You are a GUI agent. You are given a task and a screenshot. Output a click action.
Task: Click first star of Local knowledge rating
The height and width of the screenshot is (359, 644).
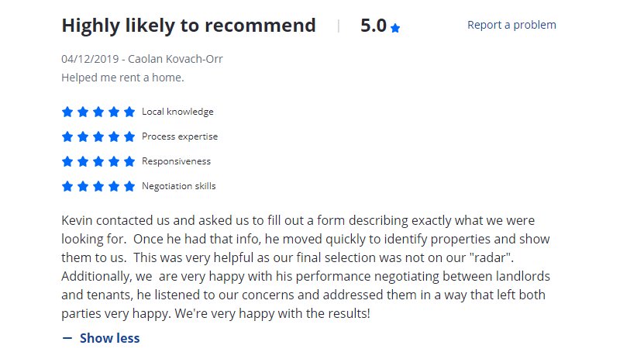(x=67, y=112)
